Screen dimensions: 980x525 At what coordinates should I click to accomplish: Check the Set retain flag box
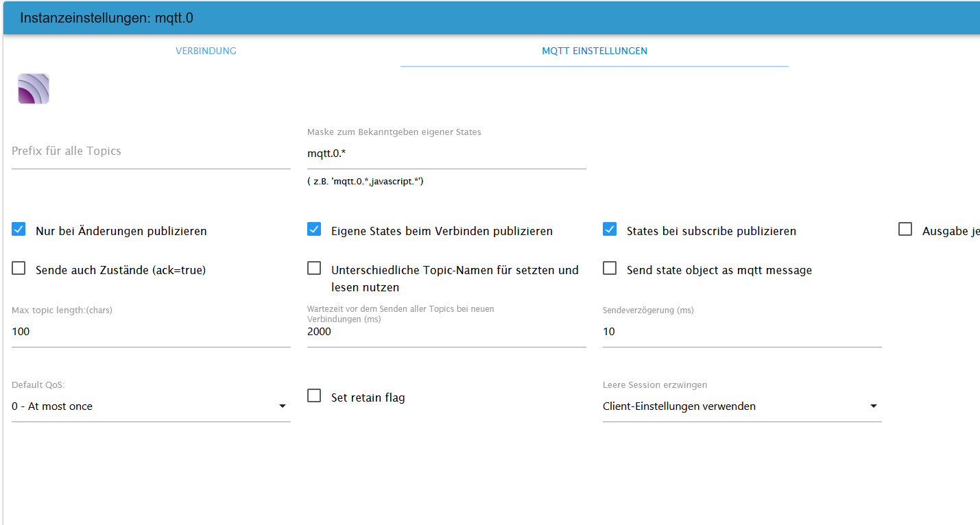point(314,396)
